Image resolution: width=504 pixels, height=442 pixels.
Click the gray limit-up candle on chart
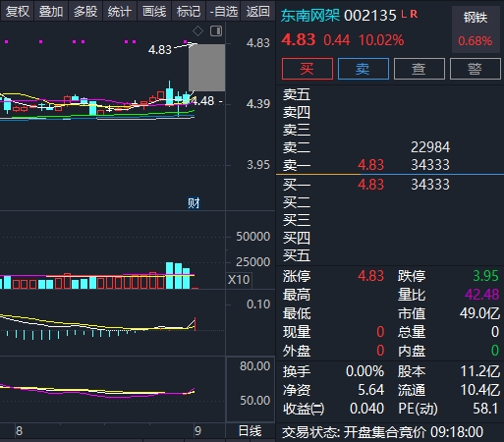[x=206, y=68]
